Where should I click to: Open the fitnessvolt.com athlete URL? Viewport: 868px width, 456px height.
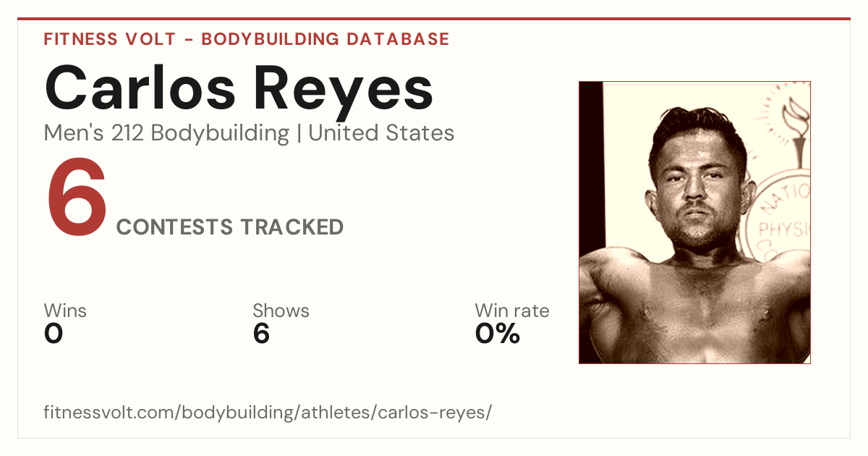[268, 413]
